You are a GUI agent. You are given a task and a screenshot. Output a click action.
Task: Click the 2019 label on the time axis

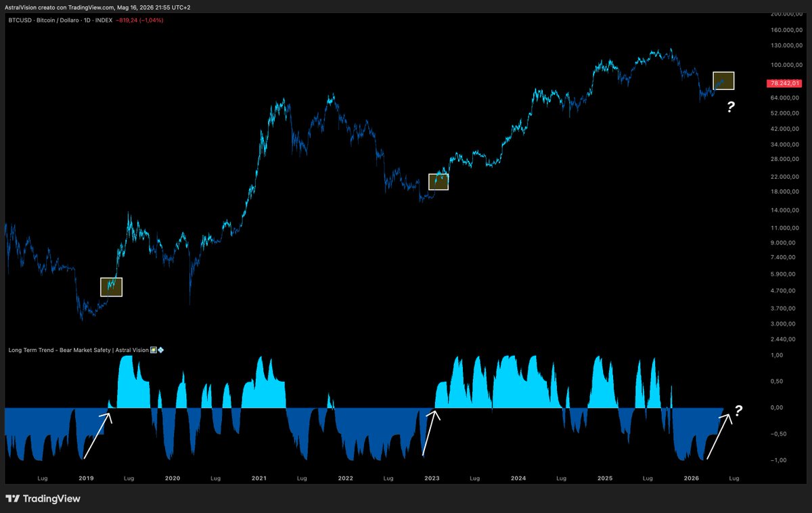[x=86, y=478]
